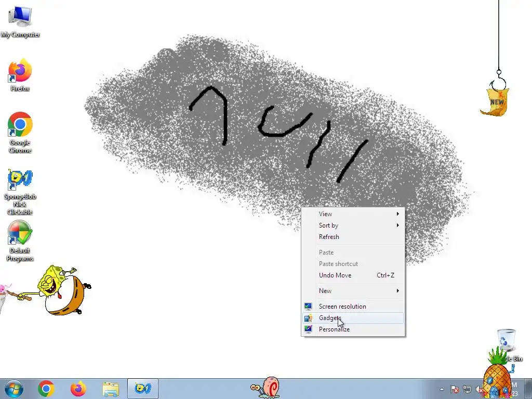Show hidden tray icons arrow
532x399 pixels.
[442, 389]
